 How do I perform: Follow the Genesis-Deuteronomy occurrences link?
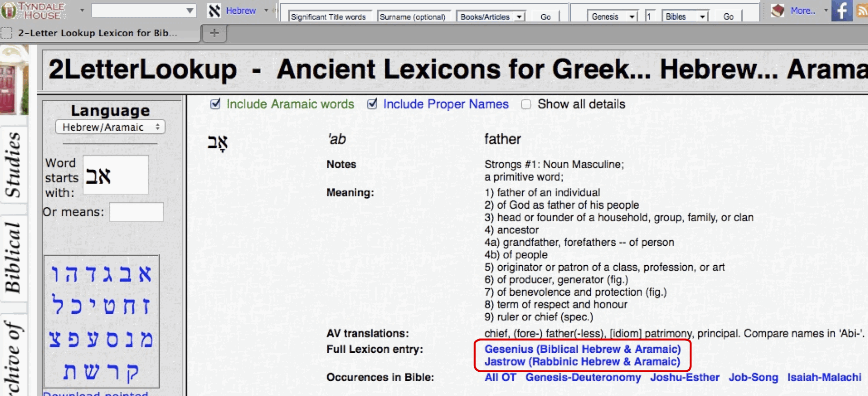pyautogui.click(x=583, y=377)
